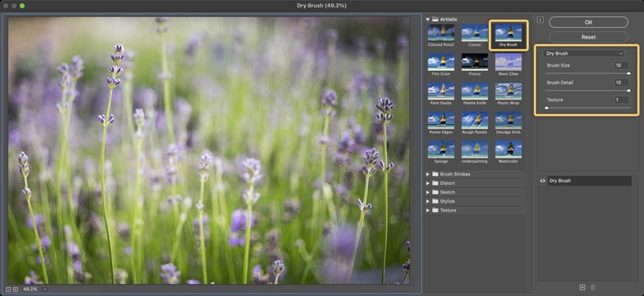Click the Texture slider handle

[x=547, y=108]
